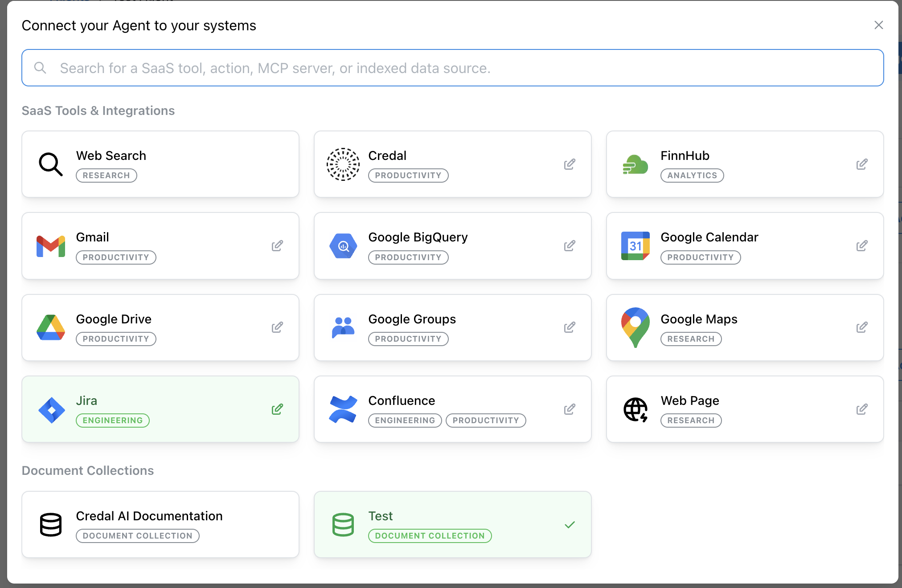Click the Confluence icon
The image size is (902, 588).
coord(343,409)
